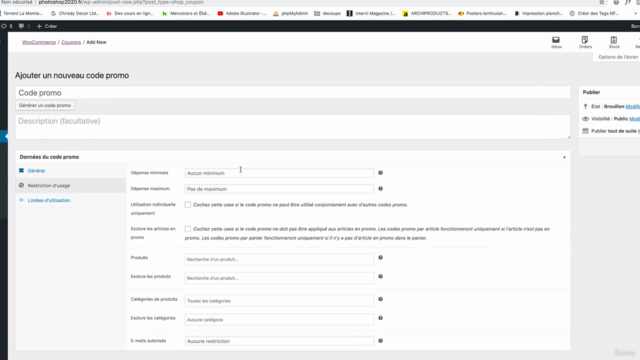Click help icon for E-mails autorisés
The width and height of the screenshot is (640, 360).
[380, 341]
